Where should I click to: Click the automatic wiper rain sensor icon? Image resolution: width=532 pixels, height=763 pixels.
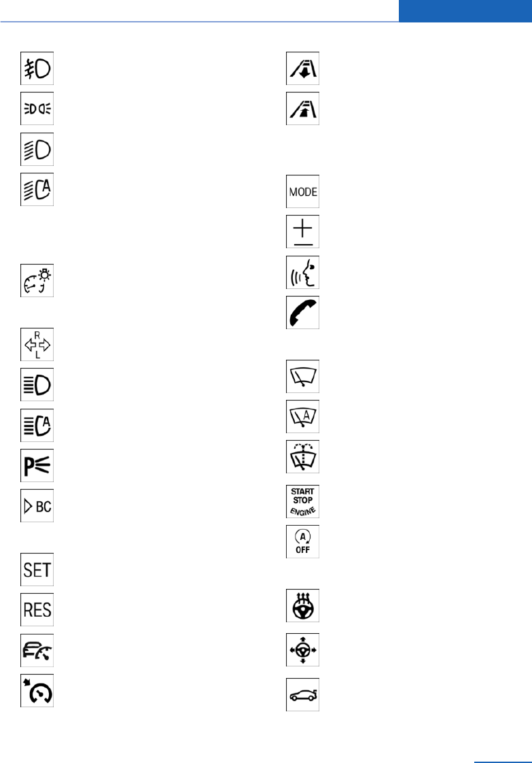point(302,417)
